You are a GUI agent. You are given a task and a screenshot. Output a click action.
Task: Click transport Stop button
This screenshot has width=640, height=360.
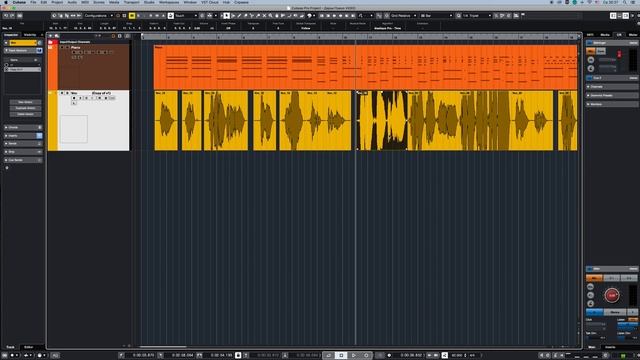(x=341, y=355)
